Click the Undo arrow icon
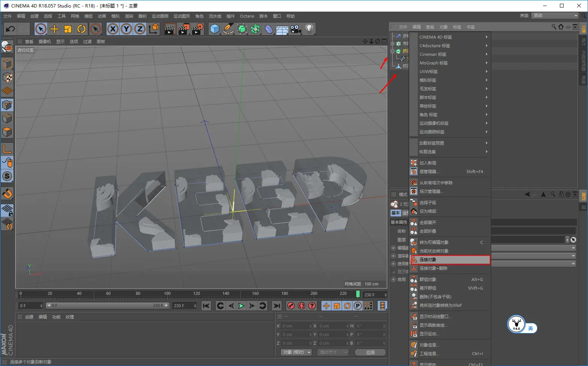The image size is (588, 366). 10,29
